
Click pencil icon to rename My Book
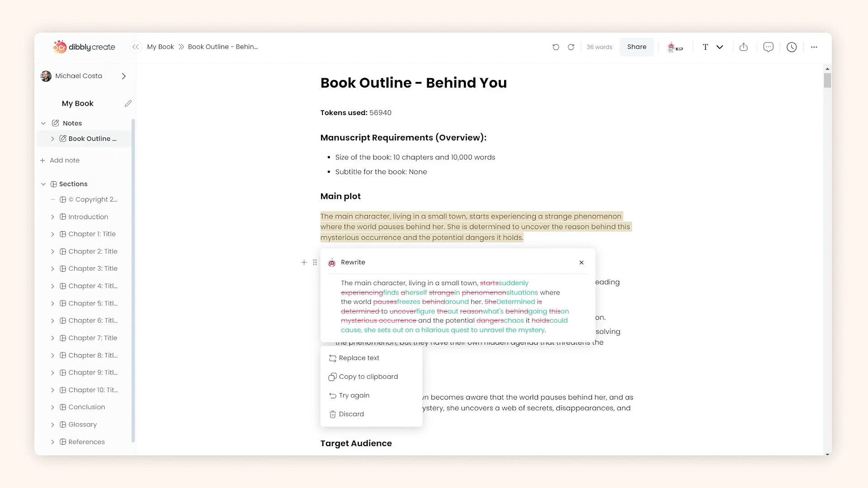(128, 103)
